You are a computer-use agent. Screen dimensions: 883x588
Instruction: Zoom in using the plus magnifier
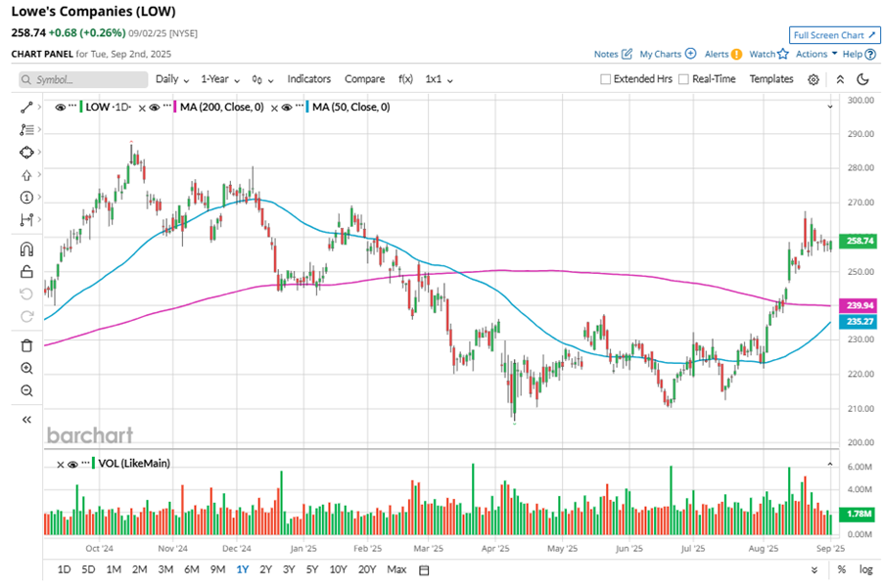[x=26, y=368]
